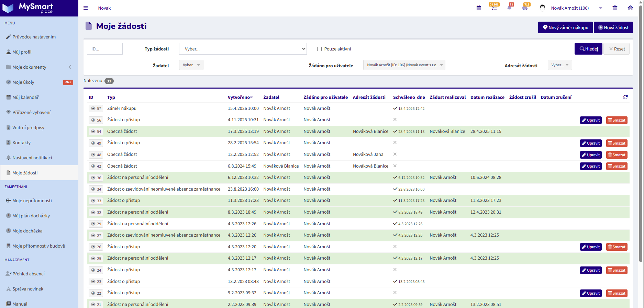The width and height of the screenshot is (644, 308).
Task: Click the notification bell with badge 71
Action: coord(509,8)
